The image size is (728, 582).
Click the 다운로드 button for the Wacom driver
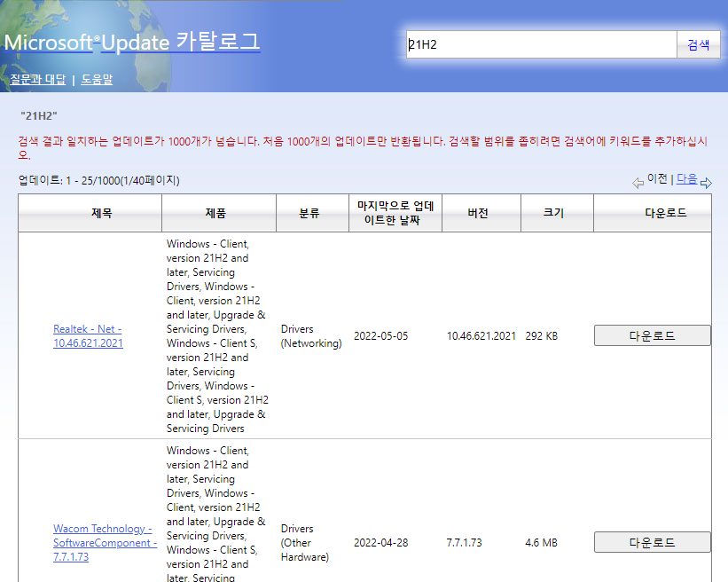tap(652, 541)
